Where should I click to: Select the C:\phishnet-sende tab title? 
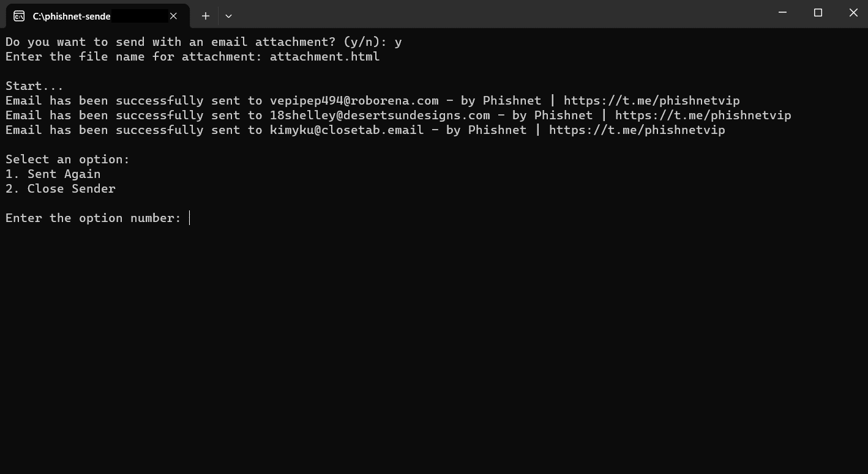pyautogui.click(x=72, y=17)
